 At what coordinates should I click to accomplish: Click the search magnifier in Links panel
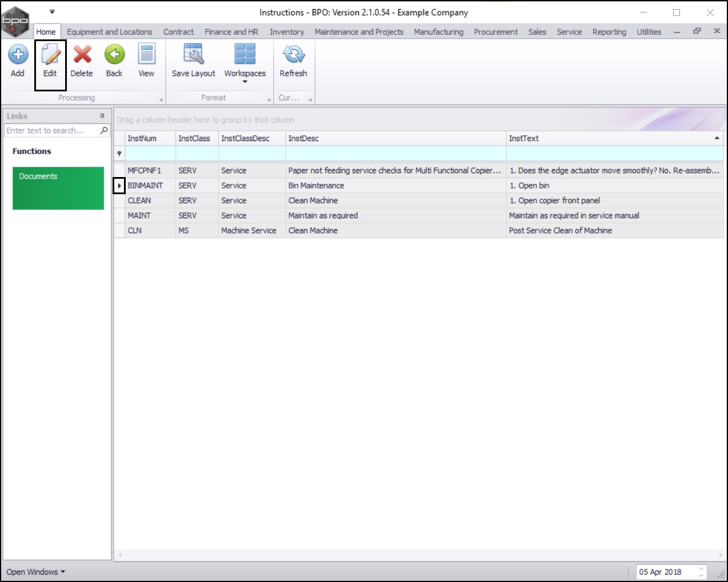tap(104, 130)
